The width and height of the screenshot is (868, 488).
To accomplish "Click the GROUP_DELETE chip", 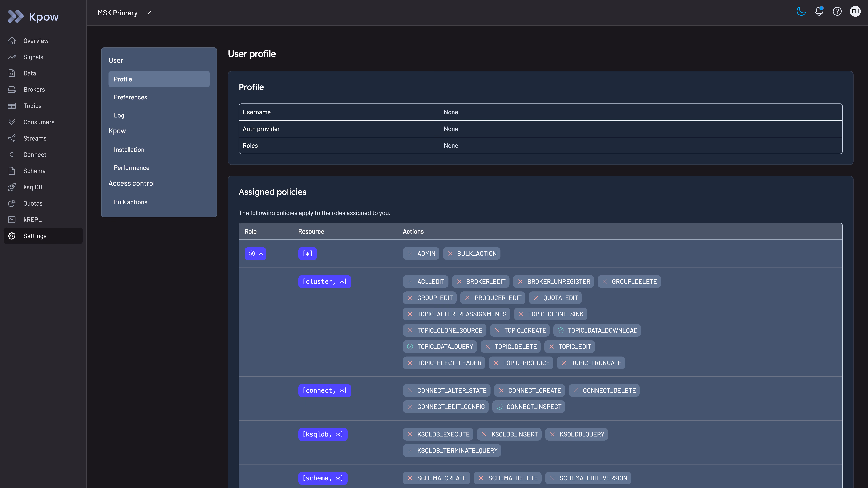I will point(629,282).
